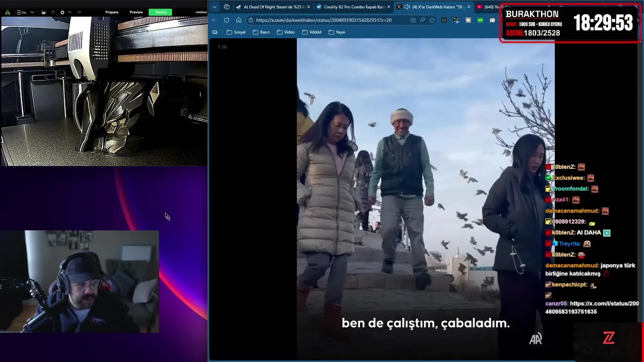This screenshot has width=644, height=362.
Task: Select the X'te DarkWeb Haber tab
Action: 433,7
